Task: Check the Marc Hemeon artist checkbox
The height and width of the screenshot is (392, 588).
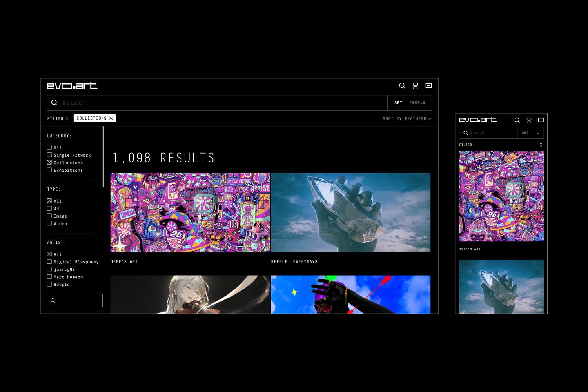Action: pyautogui.click(x=49, y=277)
